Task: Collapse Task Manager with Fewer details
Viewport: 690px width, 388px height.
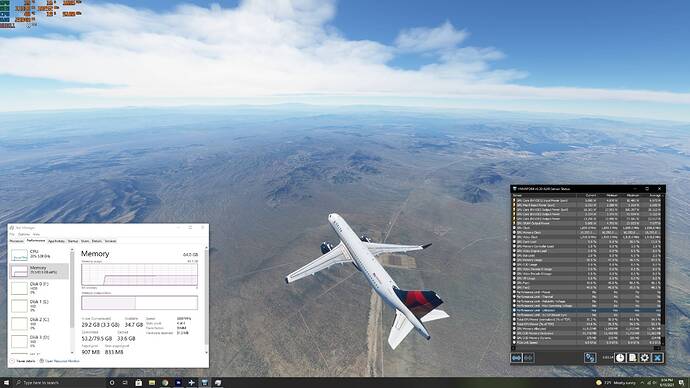Action: [x=23, y=361]
